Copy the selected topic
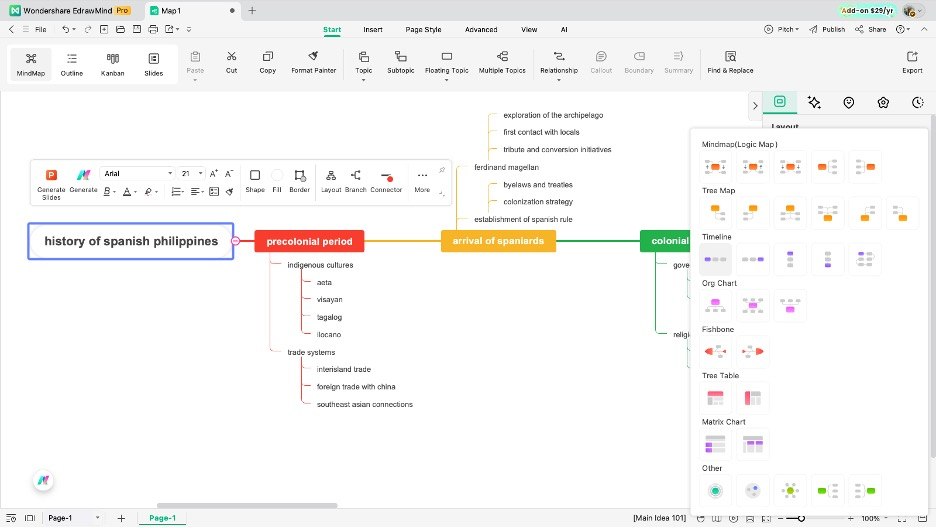936x528 pixels. pyautogui.click(x=267, y=62)
